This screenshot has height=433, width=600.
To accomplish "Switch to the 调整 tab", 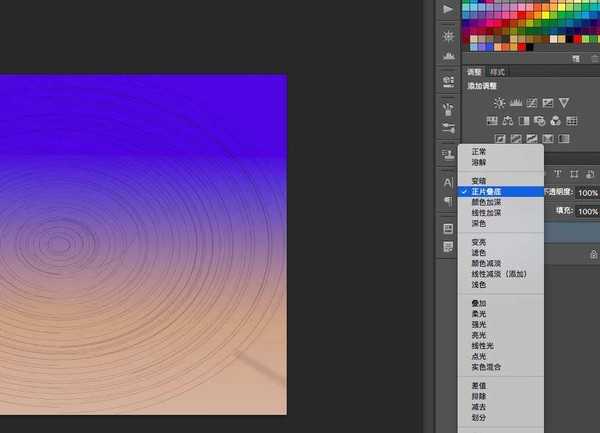I will tap(474, 72).
